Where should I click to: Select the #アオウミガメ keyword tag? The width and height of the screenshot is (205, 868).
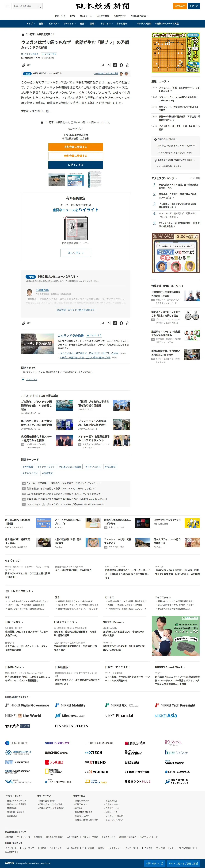pyautogui.click(x=93, y=467)
